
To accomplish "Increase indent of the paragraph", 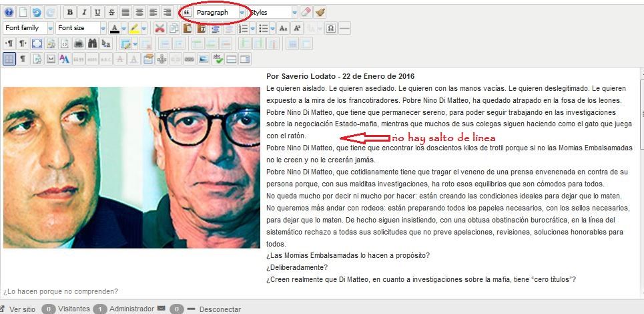I will 215,28.
